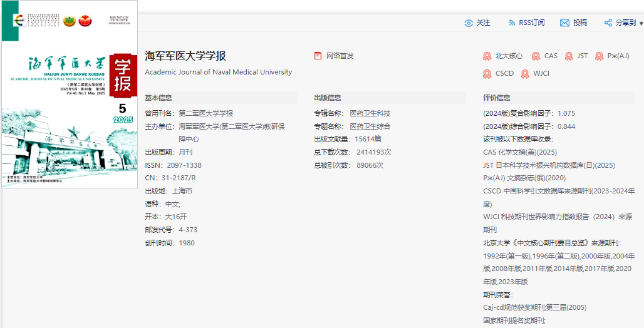Click the English title Academic Journal of Naval Medical University
Viewport: 644px width, 328px height.
pyautogui.click(x=219, y=72)
